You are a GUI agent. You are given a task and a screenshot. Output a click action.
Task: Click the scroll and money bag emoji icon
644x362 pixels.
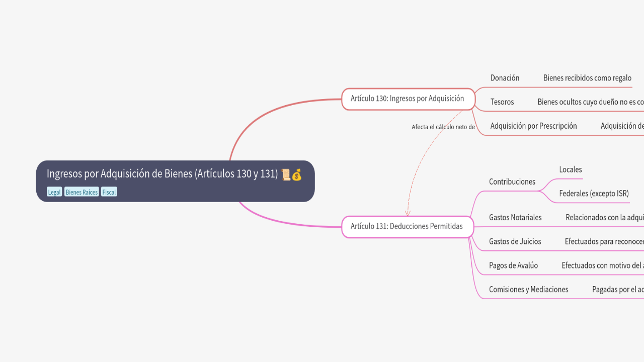pos(291,174)
